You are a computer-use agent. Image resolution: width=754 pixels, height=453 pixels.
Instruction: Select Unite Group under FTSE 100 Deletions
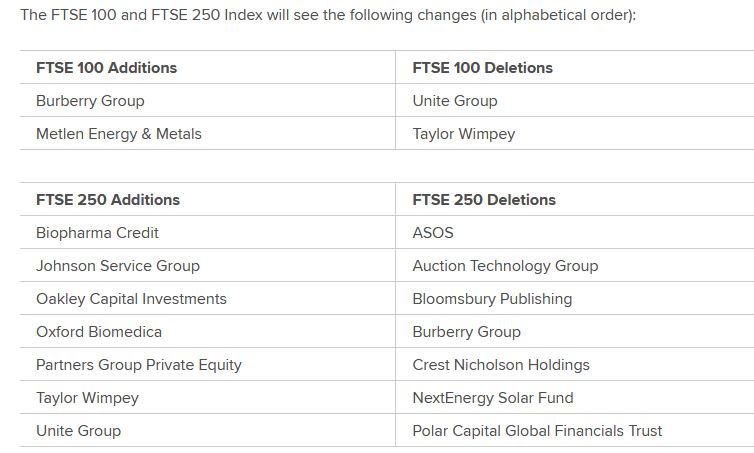(x=454, y=101)
